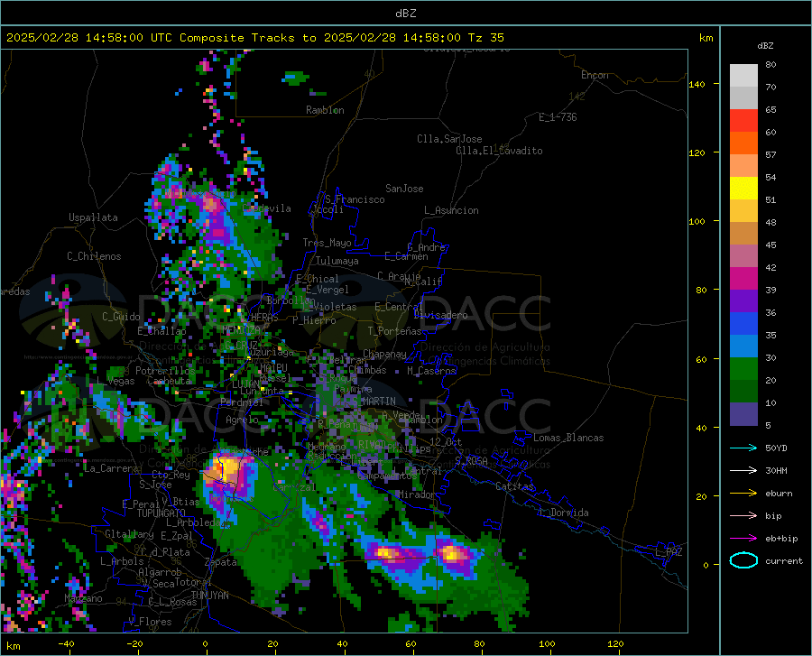Click the L_Asuncion label
Image resolution: width=812 pixels, height=656 pixels.
pyautogui.click(x=451, y=210)
